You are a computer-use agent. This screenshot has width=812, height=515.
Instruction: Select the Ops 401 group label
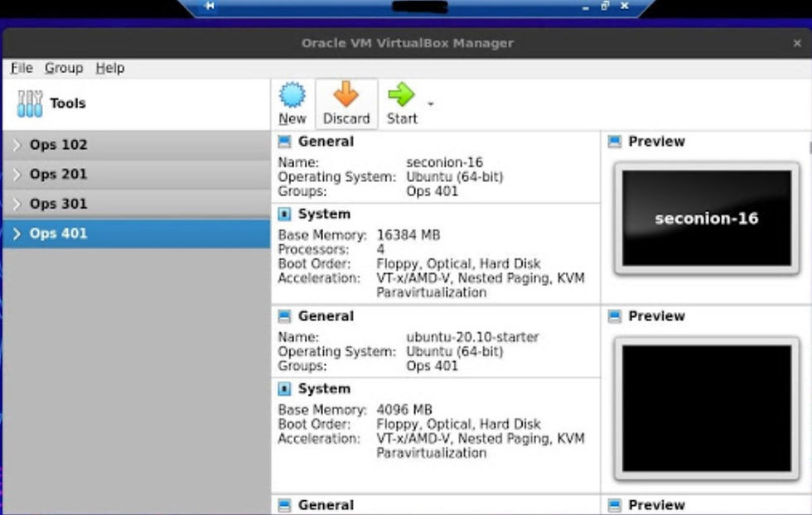(x=59, y=233)
